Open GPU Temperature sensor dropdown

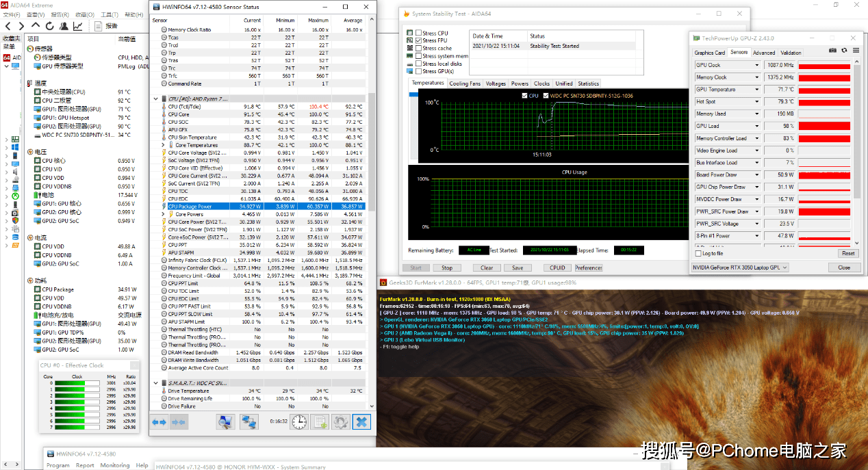pos(756,90)
